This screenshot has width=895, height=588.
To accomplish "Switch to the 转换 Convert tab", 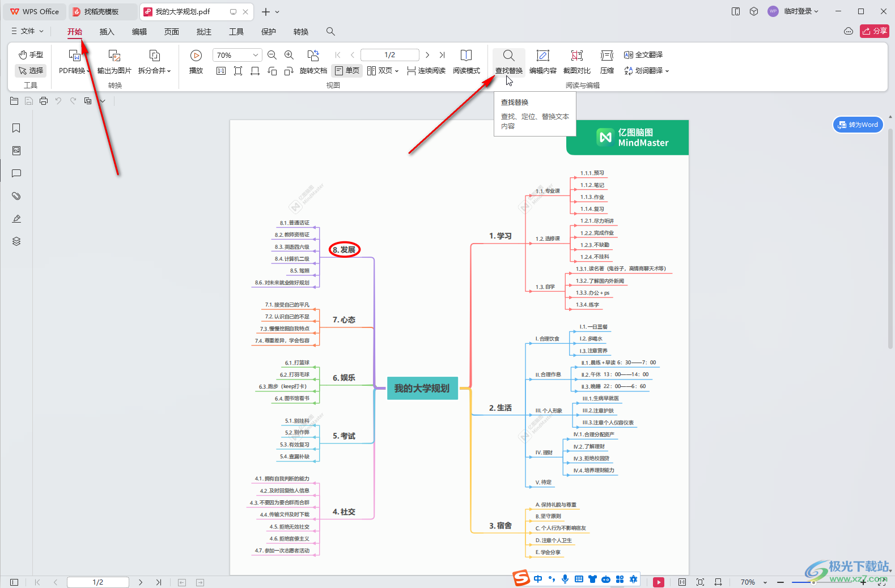I will click(300, 32).
